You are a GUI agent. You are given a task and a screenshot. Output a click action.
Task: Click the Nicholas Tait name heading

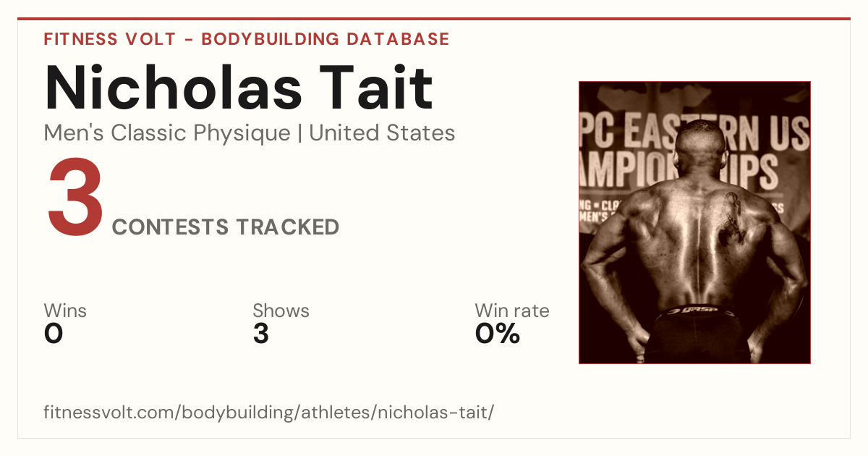point(239,88)
